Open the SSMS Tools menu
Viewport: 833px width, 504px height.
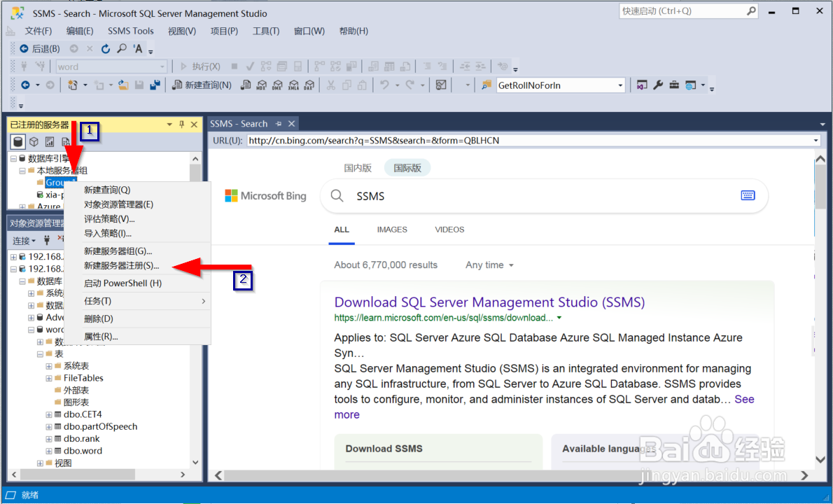[131, 31]
